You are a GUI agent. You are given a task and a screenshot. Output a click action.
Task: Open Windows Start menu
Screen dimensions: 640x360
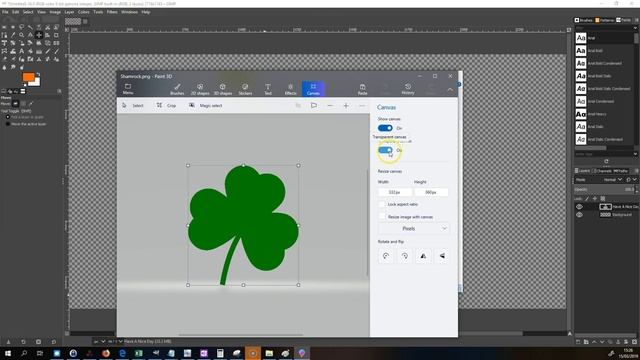click(x=8, y=353)
